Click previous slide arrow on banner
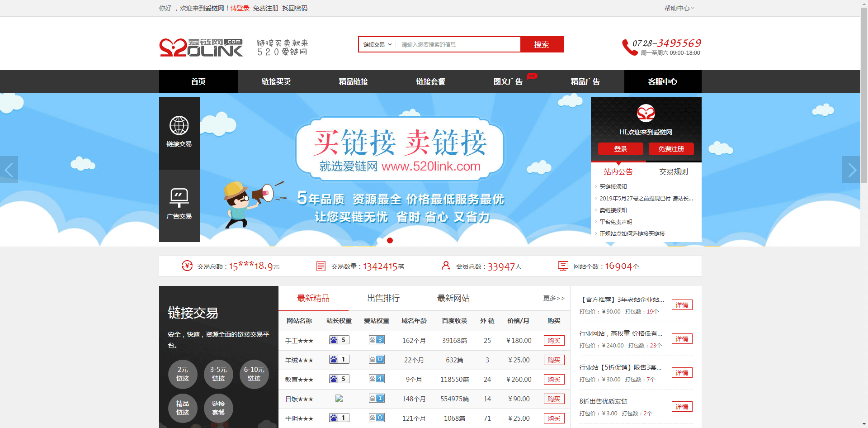 click(9, 170)
